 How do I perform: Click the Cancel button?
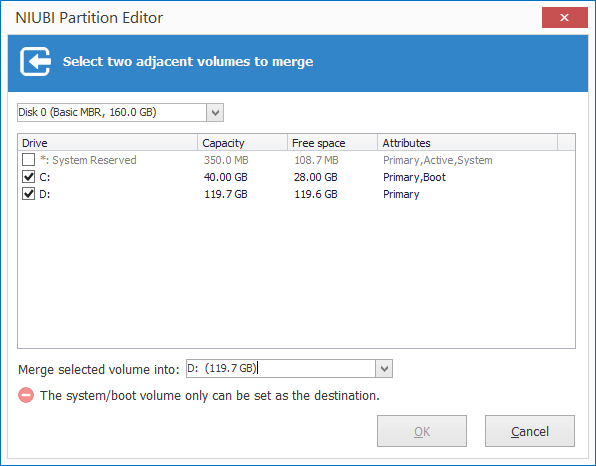530,431
